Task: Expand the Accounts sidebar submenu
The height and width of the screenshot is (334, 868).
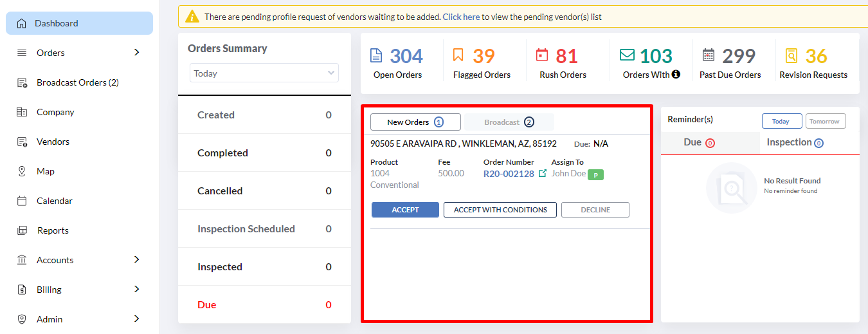Action: tap(136, 259)
